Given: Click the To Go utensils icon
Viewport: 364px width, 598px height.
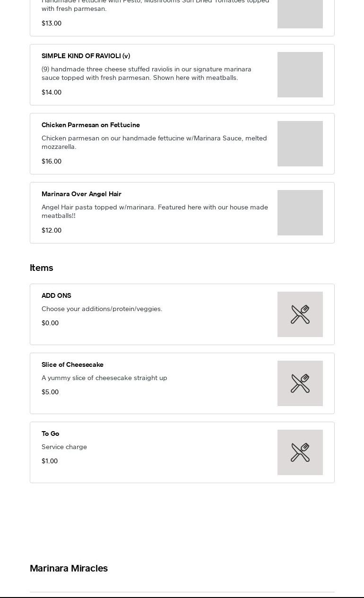Looking at the screenshot, I should (300, 452).
